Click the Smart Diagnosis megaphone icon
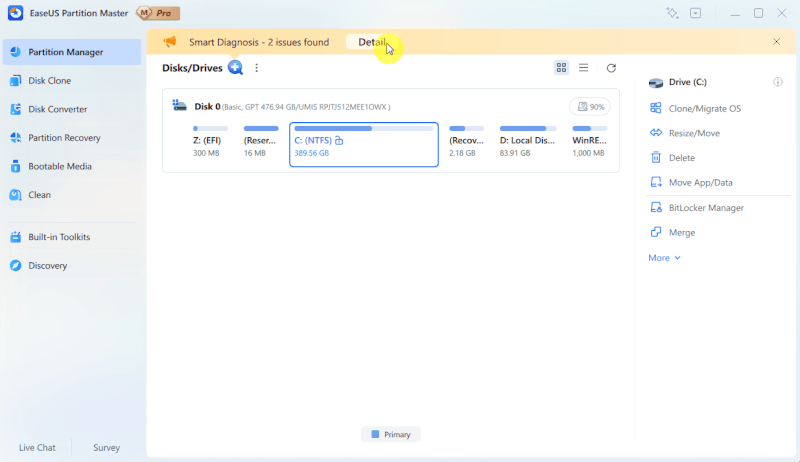 click(170, 42)
